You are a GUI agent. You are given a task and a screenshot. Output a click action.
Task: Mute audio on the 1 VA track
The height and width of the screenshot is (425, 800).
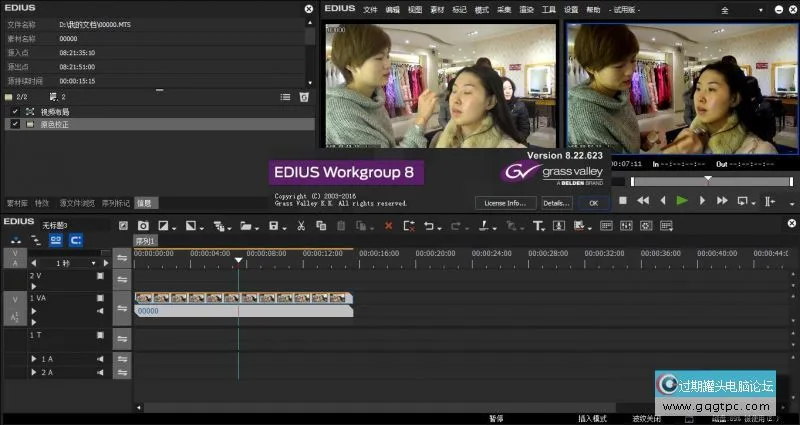pyautogui.click(x=99, y=310)
